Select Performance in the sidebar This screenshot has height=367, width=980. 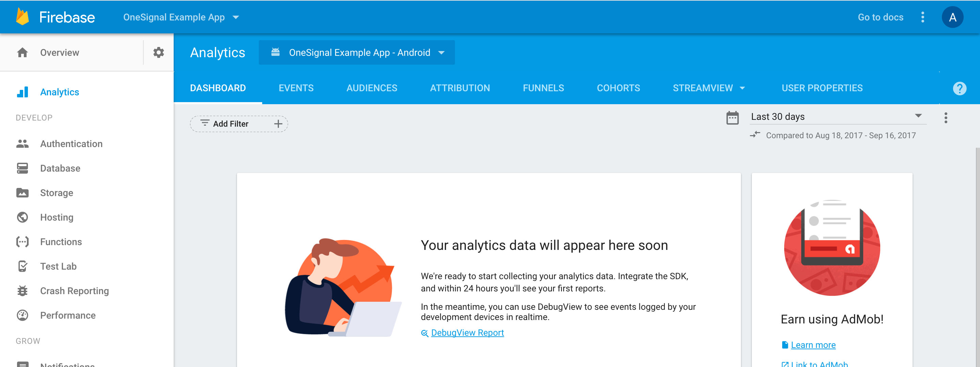click(87, 315)
